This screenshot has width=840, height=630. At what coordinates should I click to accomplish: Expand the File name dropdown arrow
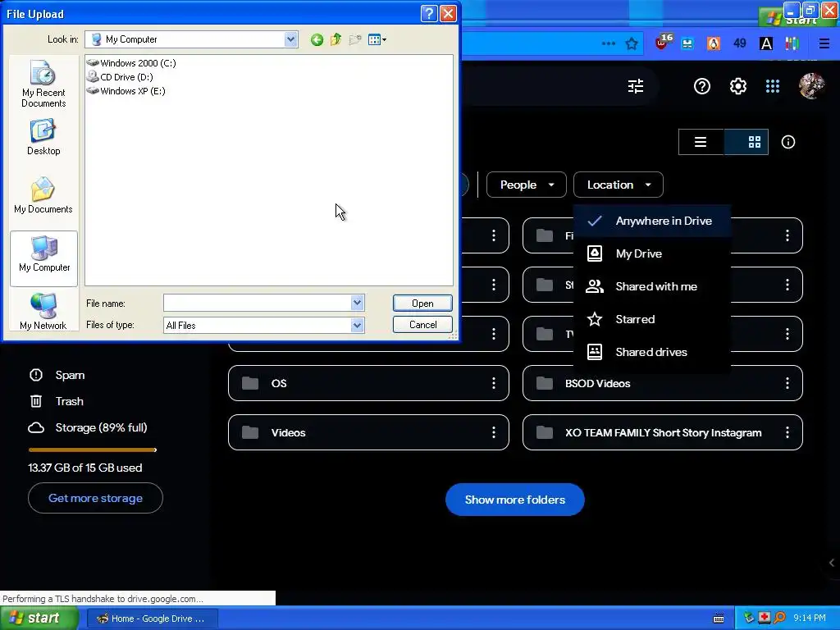(x=358, y=304)
